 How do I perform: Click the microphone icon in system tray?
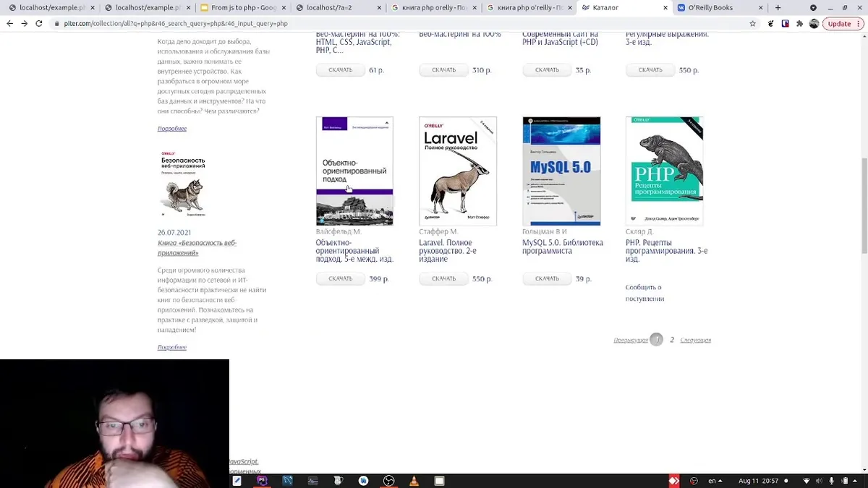pyautogui.click(x=832, y=481)
